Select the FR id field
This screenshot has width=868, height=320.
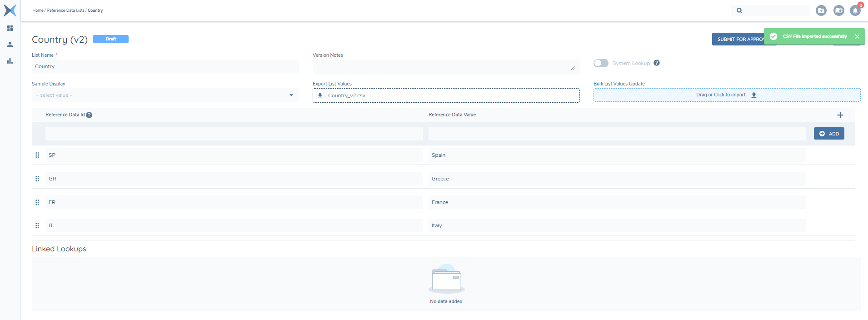[234, 202]
